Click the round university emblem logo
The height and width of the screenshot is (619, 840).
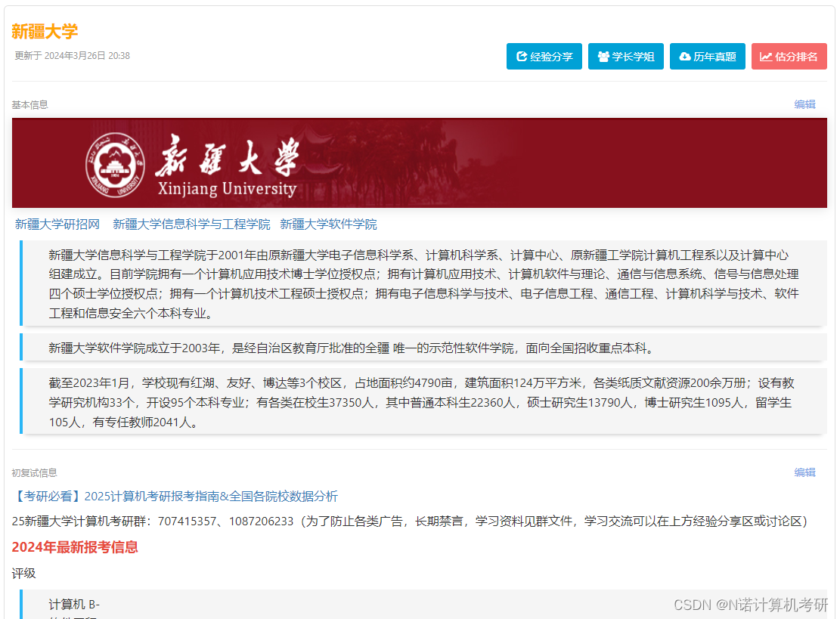point(115,165)
